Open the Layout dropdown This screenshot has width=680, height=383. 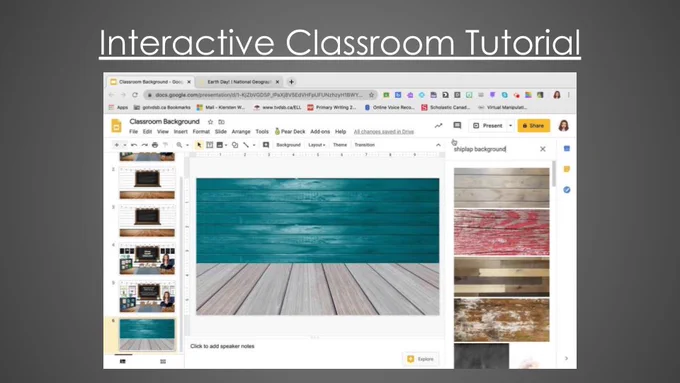(x=317, y=145)
